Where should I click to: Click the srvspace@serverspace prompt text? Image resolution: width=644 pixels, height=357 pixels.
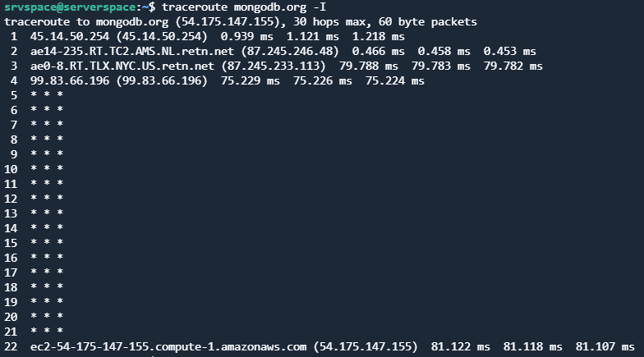tap(70, 7)
